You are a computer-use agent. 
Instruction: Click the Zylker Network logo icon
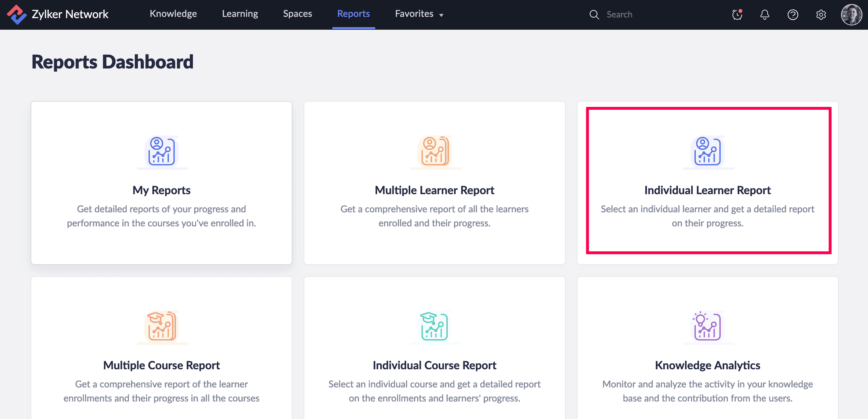(17, 14)
